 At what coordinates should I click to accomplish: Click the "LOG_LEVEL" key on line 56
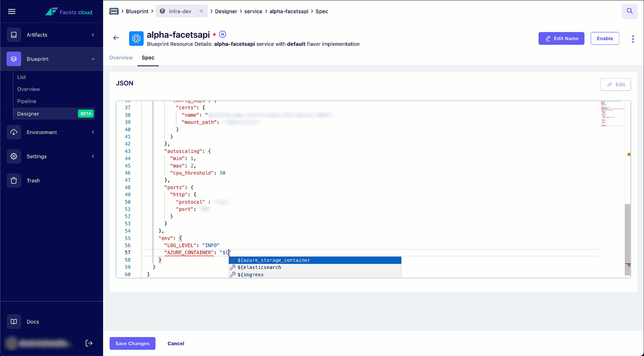[180, 246]
